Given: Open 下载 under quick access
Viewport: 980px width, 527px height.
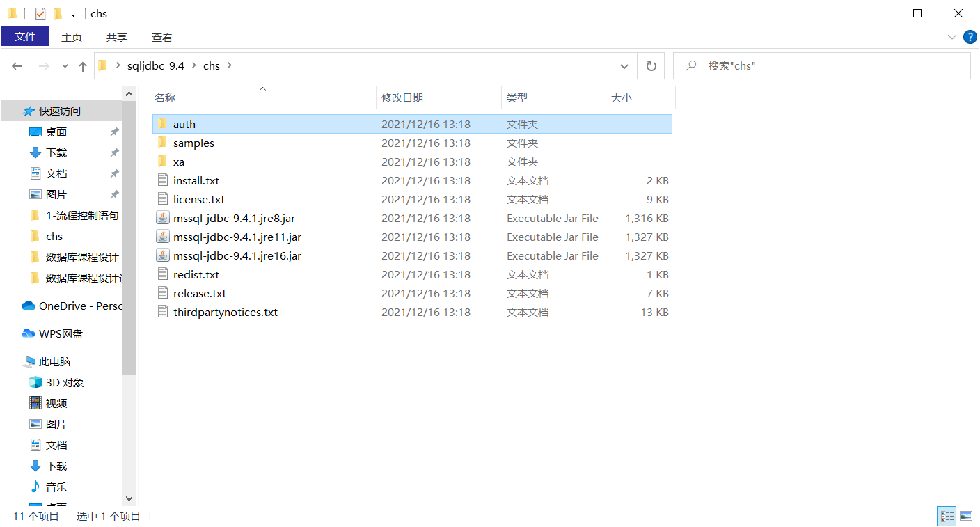Looking at the screenshot, I should pos(56,152).
